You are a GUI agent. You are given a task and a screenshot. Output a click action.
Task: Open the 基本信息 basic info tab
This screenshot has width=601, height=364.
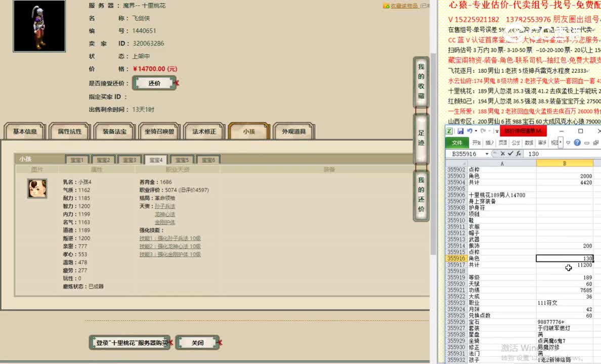coord(25,131)
